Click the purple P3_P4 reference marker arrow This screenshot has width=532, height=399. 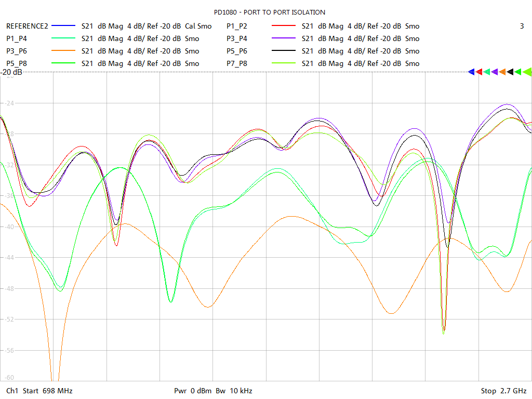(x=495, y=72)
